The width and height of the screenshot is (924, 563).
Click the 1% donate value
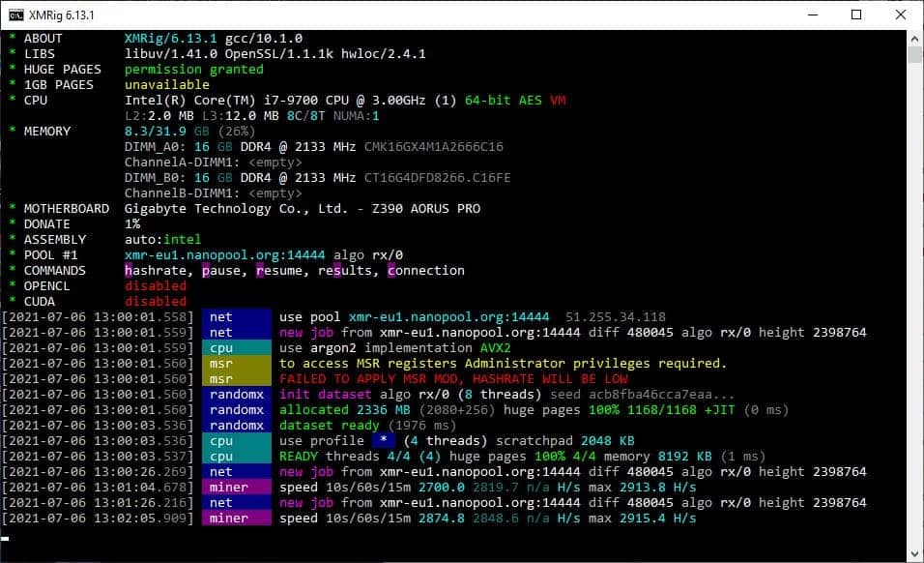click(x=132, y=224)
